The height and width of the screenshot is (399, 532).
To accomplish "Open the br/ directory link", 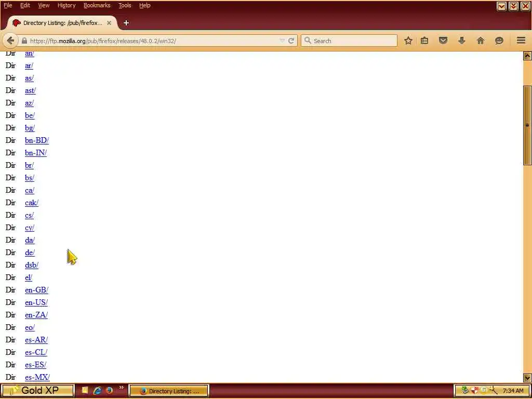I will 29,166.
